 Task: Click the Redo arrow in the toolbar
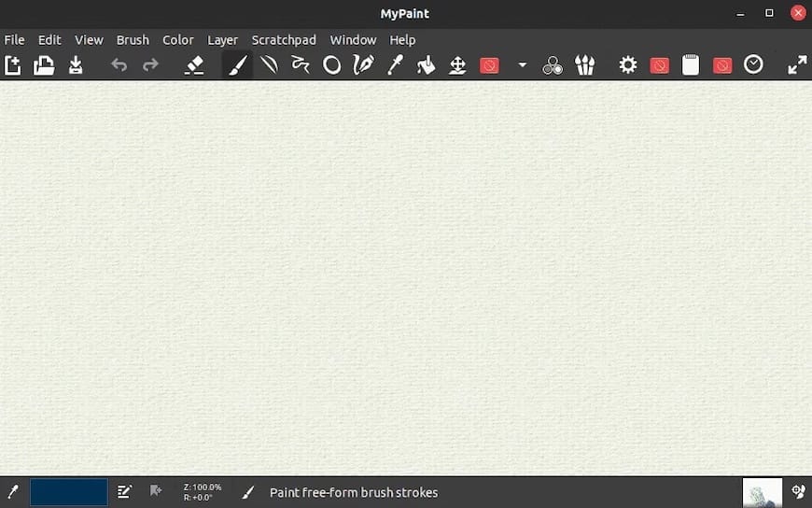(150, 65)
